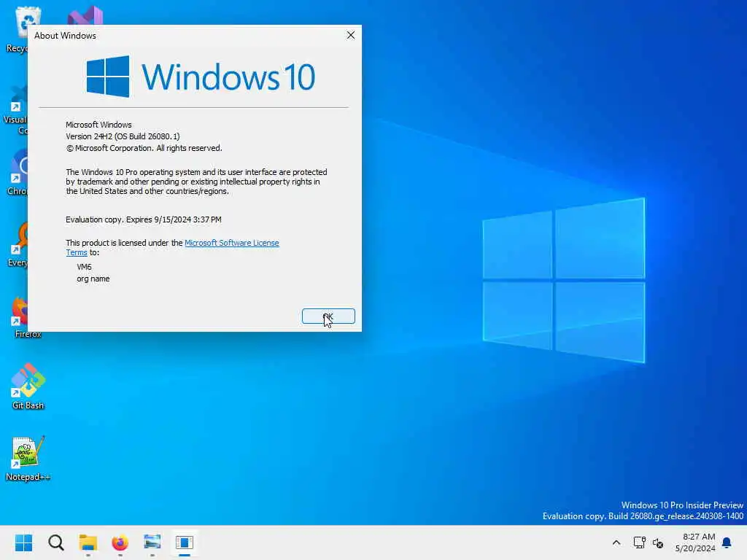The height and width of the screenshot is (560, 747).
Task: Select the Git Bash desktop shortcut
Action: tap(28, 386)
